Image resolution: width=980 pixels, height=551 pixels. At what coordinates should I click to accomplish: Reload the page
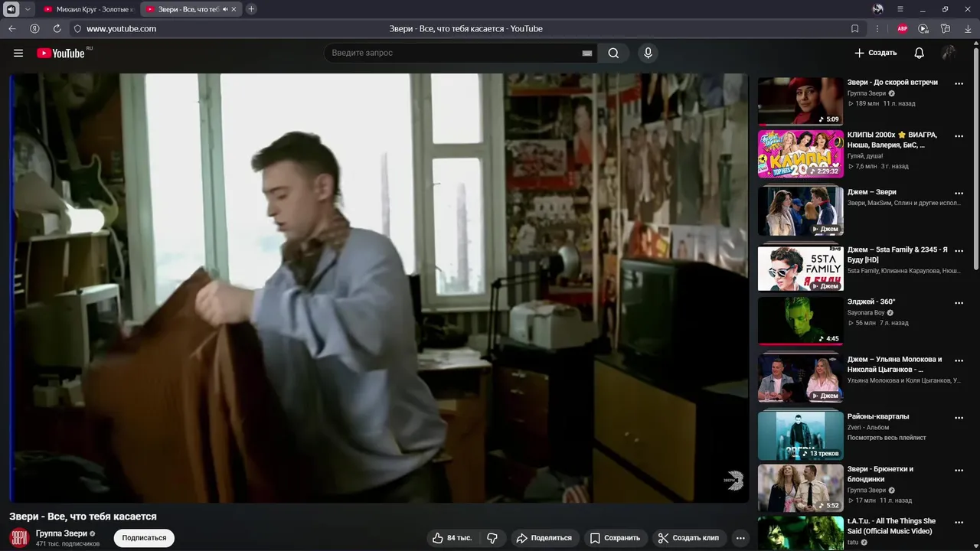tap(57, 28)
